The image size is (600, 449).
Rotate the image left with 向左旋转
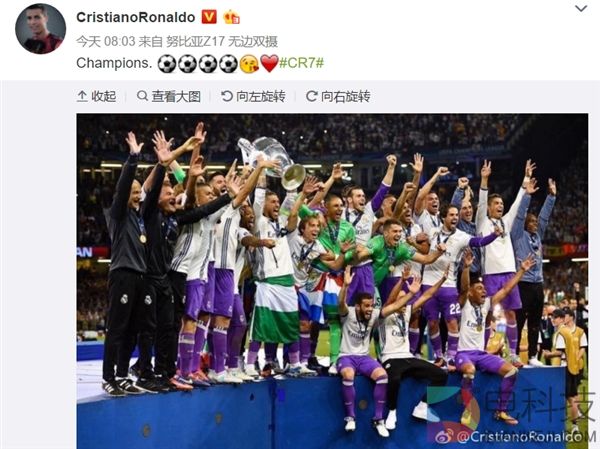coord(253,96)
